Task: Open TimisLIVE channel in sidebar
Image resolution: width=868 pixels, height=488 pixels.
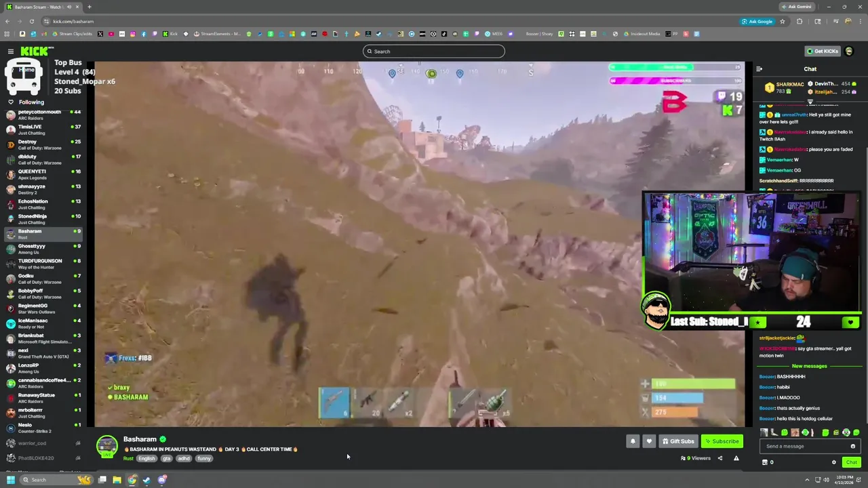Action: click(x=42, y=129)
